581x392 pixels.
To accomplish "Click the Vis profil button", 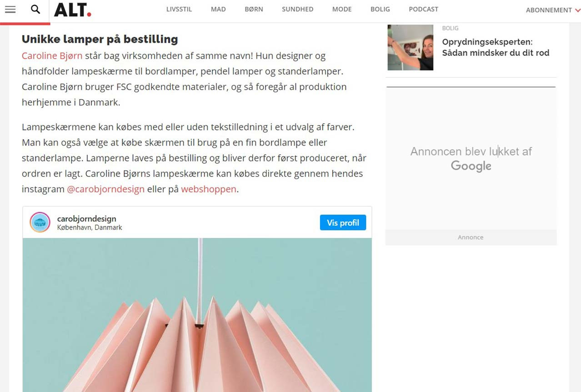I will pos(343,222).
